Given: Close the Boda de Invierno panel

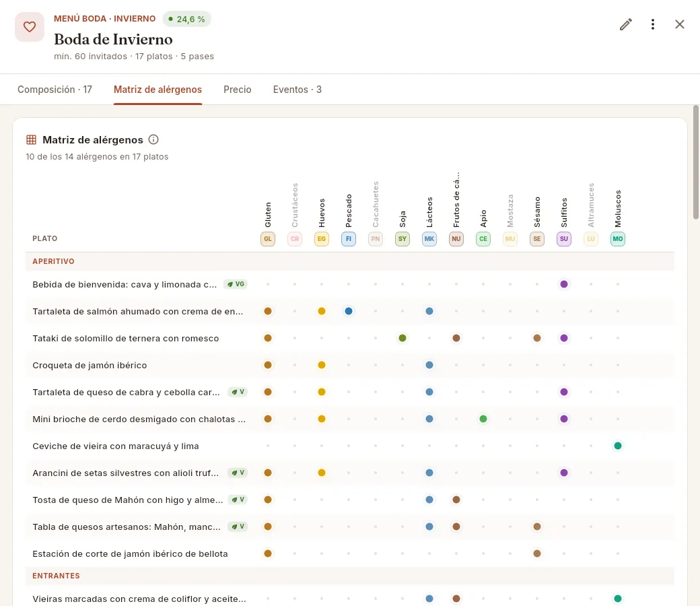Looking at the screenshot, I should point(679,24).
